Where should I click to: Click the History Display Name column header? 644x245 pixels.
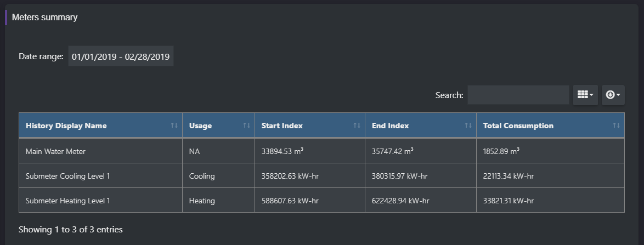[x=66, y=126]
